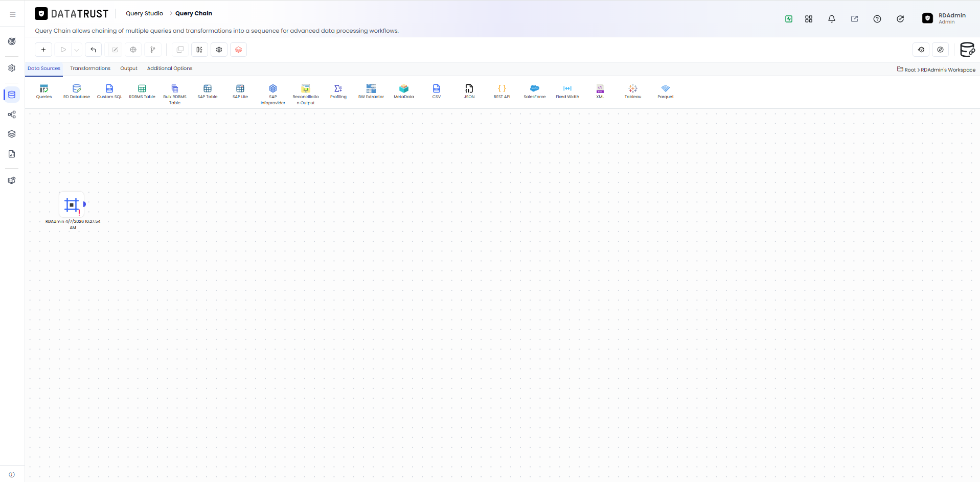Viewport: 980px width, 482px height.
Task: Select the SAP Table source
Action: click(208, 91)
